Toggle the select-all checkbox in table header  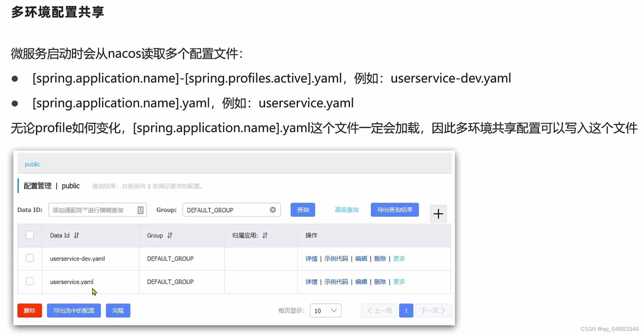[30, 235]
